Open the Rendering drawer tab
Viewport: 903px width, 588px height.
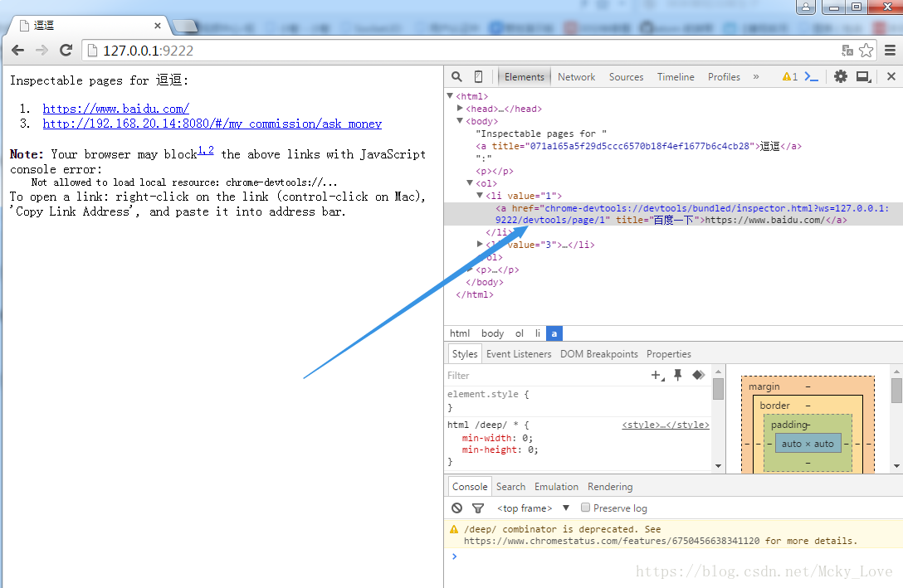(610, 487)
